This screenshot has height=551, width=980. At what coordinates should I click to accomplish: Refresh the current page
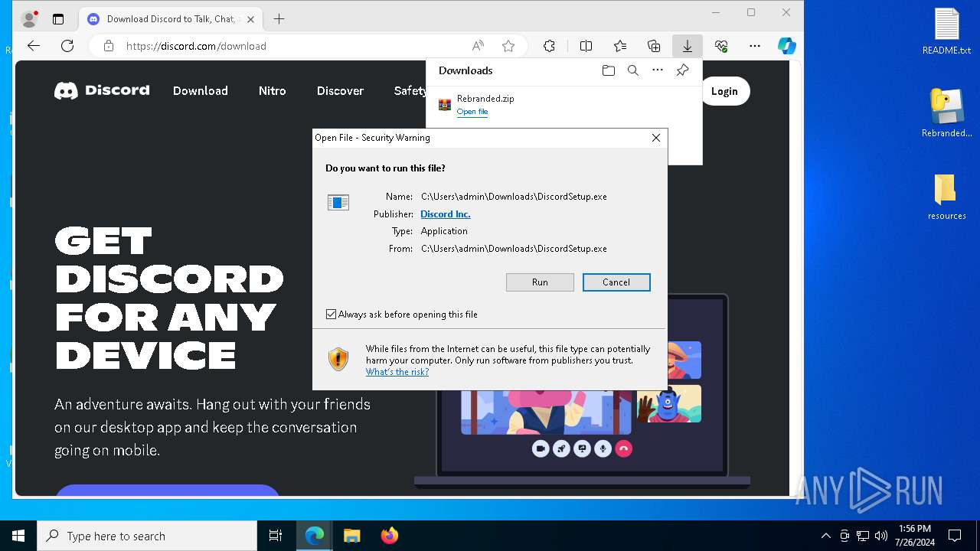[x=67, y=46]
